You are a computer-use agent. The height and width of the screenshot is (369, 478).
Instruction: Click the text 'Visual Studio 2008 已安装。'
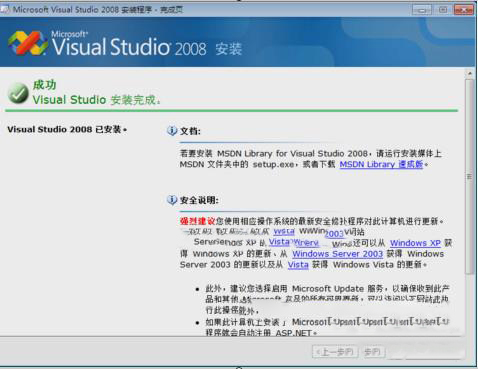67,129
